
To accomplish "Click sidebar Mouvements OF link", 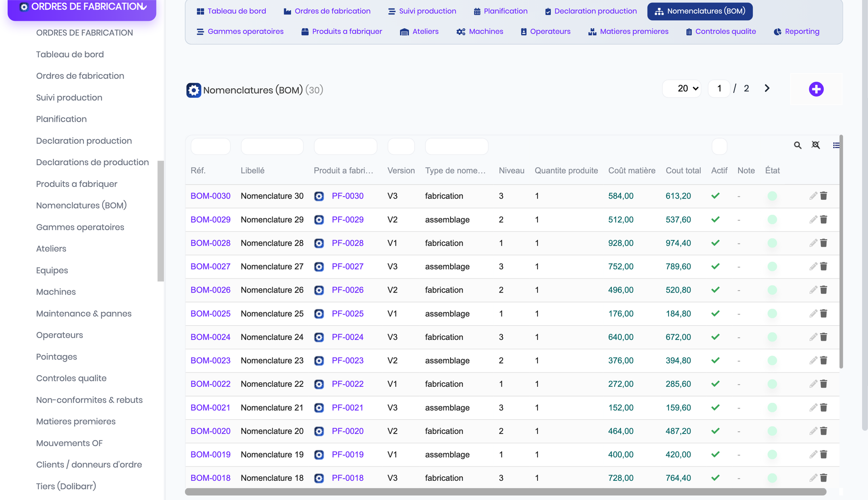I will click(x=69, y=443).
